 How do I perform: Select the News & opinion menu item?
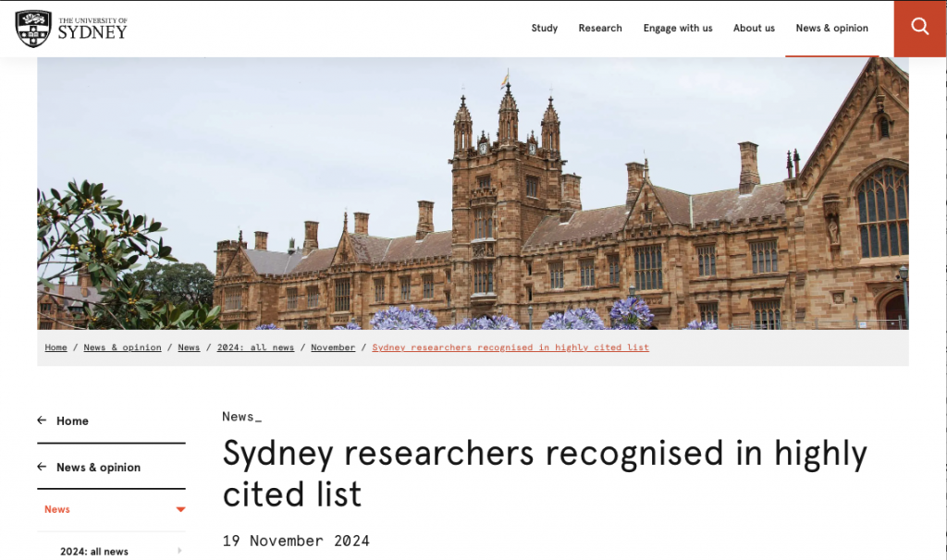pos(831,29)
